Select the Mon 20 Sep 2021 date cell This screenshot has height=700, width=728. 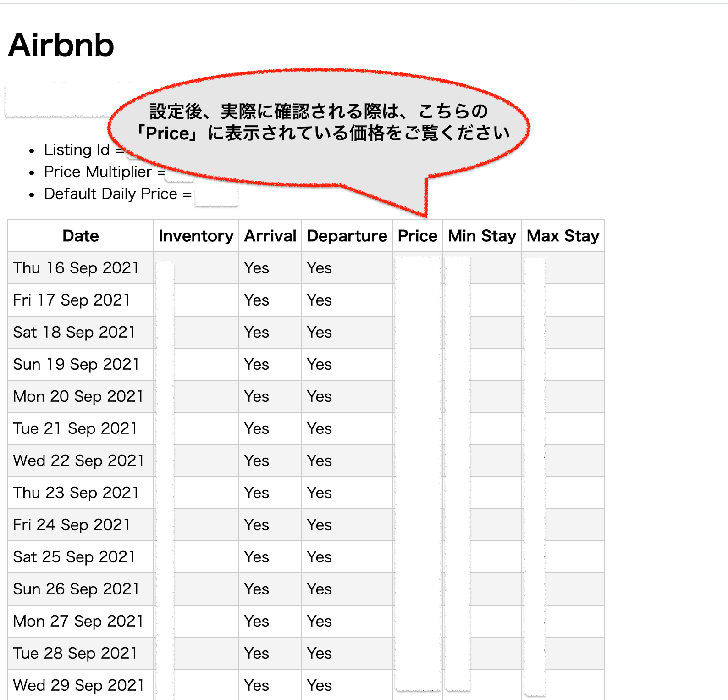(78, 396)
